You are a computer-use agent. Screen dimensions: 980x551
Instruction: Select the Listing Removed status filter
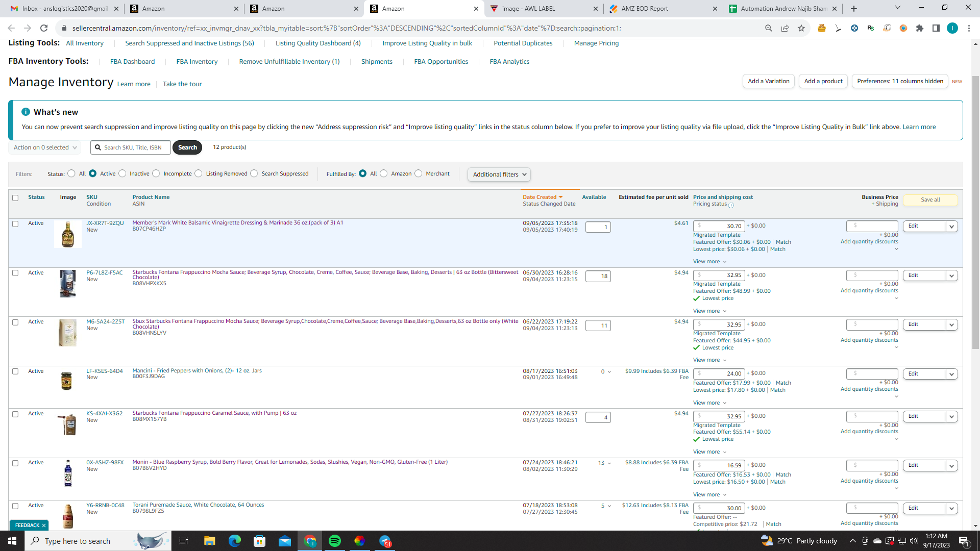tap(199, 173)
